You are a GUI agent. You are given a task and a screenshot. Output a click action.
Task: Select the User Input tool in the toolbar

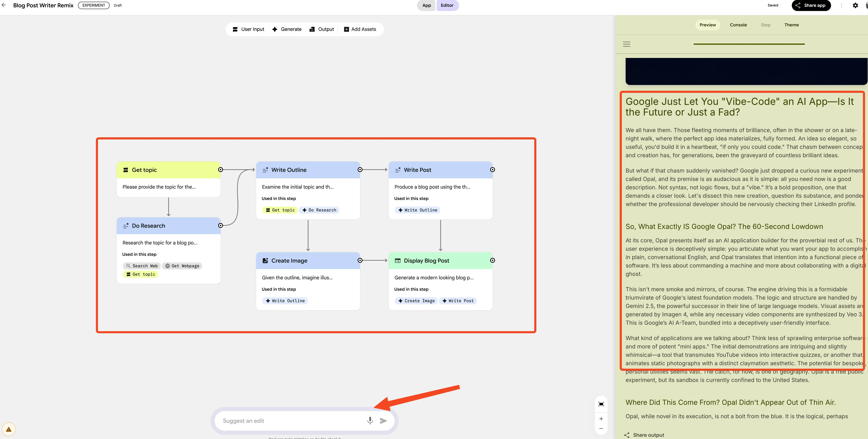click(248, 29)
